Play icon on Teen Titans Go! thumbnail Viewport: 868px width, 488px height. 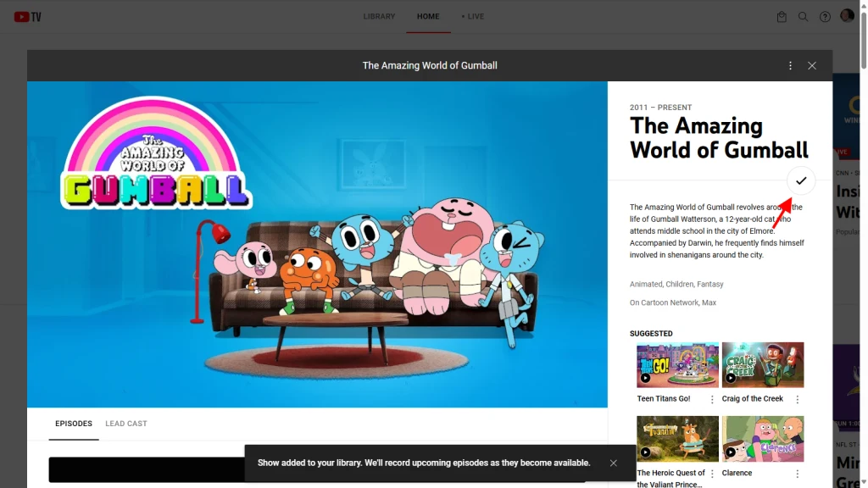tap(646, 378)
